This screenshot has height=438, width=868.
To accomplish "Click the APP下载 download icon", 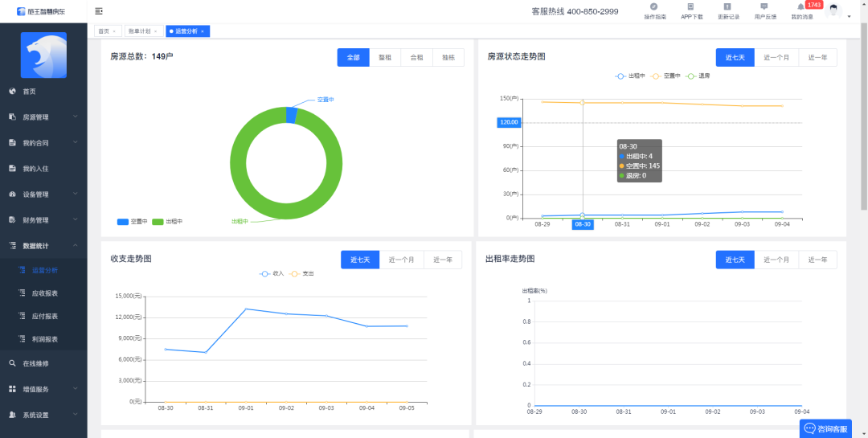I will click(691, 6).
